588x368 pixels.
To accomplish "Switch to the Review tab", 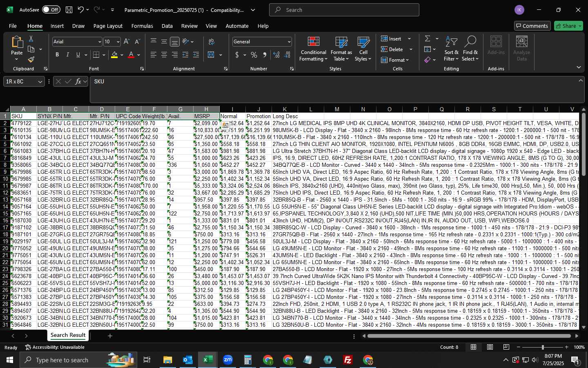I will (189, 26).
